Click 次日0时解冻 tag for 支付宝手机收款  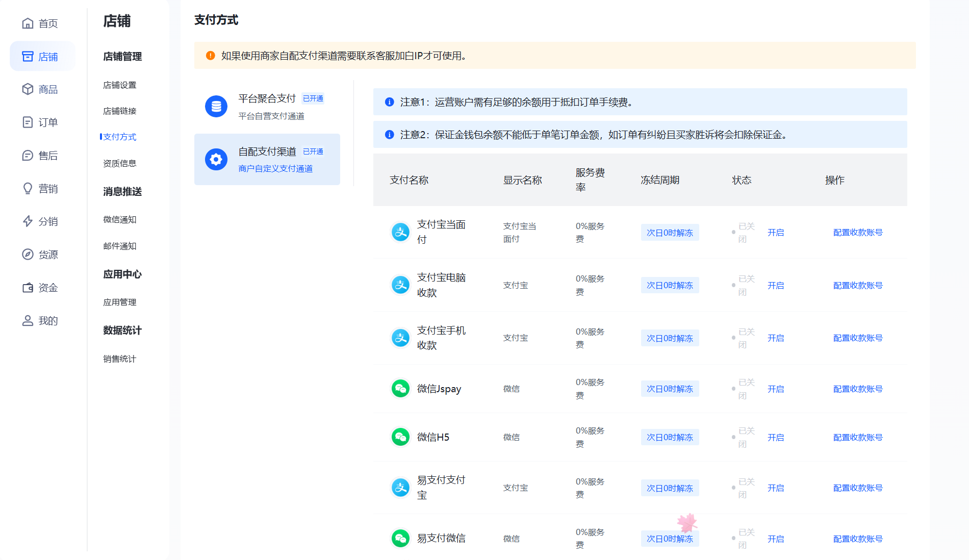(670, 338)
